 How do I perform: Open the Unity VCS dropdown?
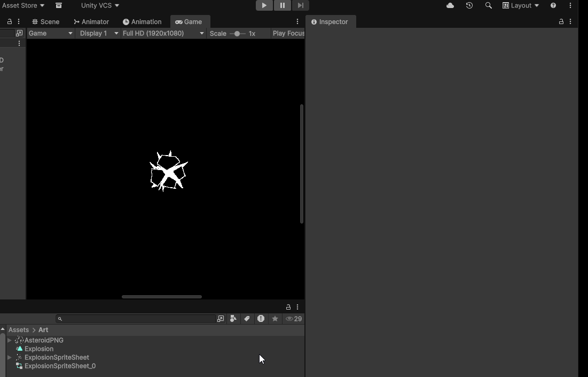(x=100, y=5)
